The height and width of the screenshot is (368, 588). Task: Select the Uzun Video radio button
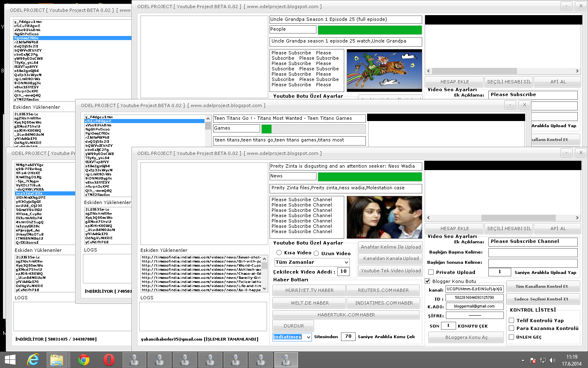(x=316, y=253)
